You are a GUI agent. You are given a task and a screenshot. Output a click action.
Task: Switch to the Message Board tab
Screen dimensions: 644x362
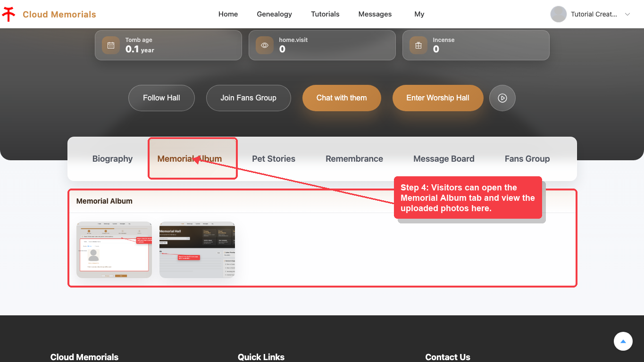[444, 159]
